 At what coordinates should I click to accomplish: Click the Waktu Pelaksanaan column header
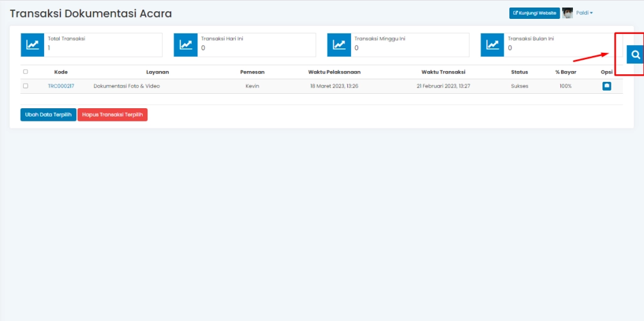click(x=334, y=72)
